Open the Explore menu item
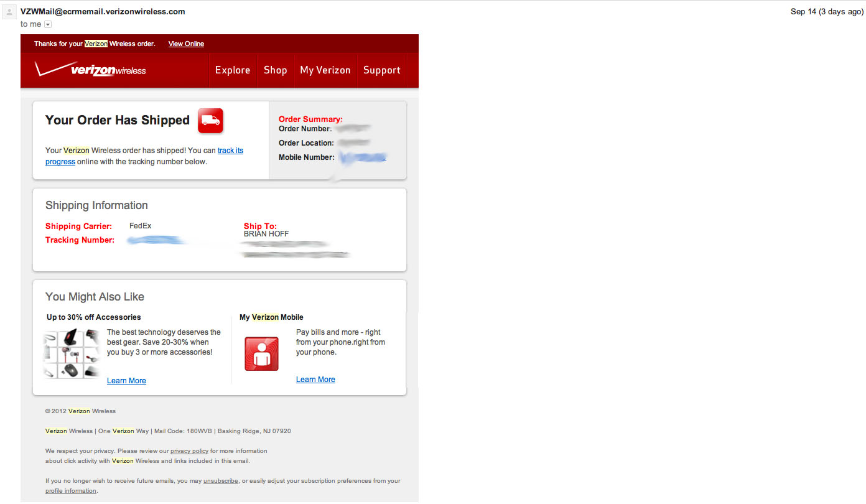 tap(233, 70)
